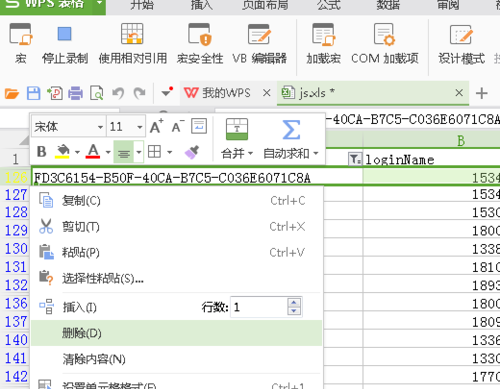Toggle bold formatting in mini toolbar
The width and height of the screenshot is (500, 389).
tap(42, 152)
